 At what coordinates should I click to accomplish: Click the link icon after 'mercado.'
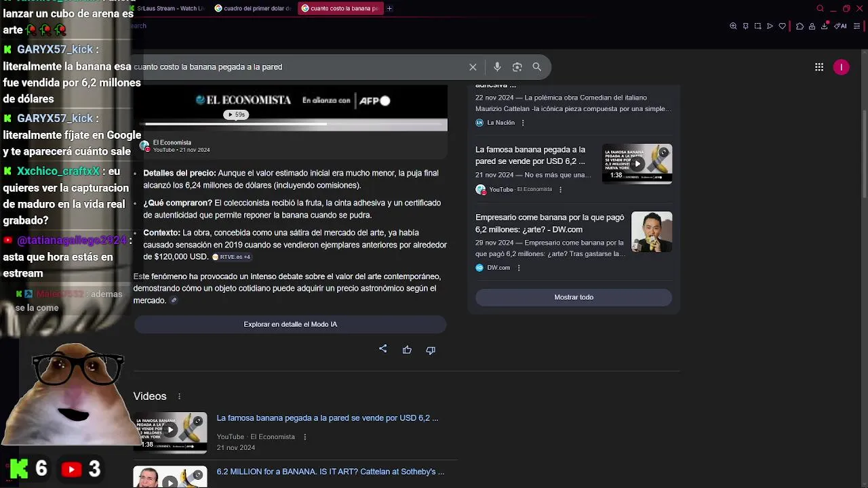(174, 300)
